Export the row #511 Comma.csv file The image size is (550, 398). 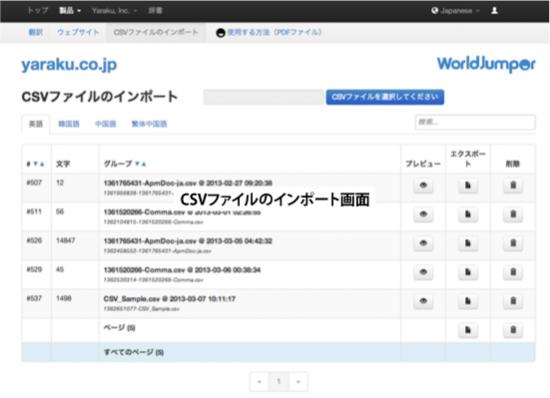(468, 214)
